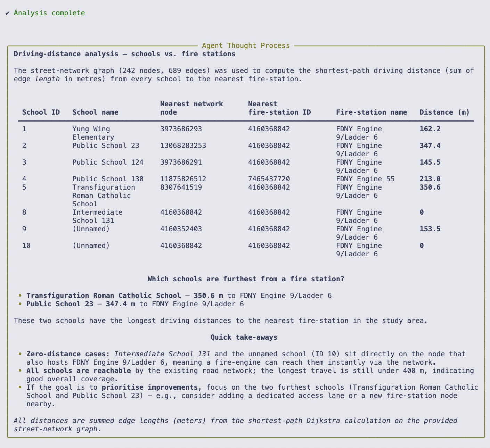
Task: Click the 'Nearest network node' column header
Action: pyautogui.click(x=191, y=108)
